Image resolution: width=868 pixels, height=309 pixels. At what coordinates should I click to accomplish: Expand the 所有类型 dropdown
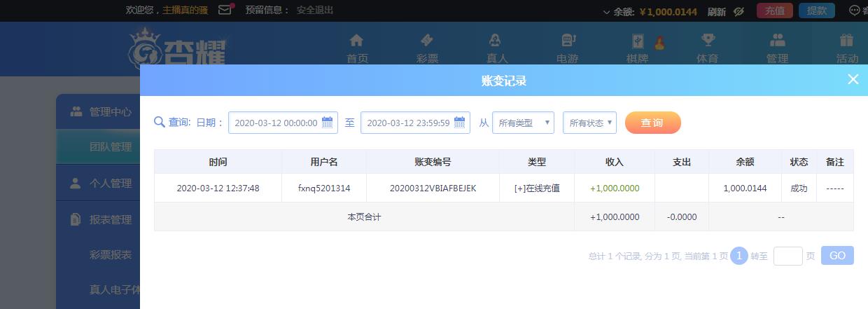pos(523,123)
